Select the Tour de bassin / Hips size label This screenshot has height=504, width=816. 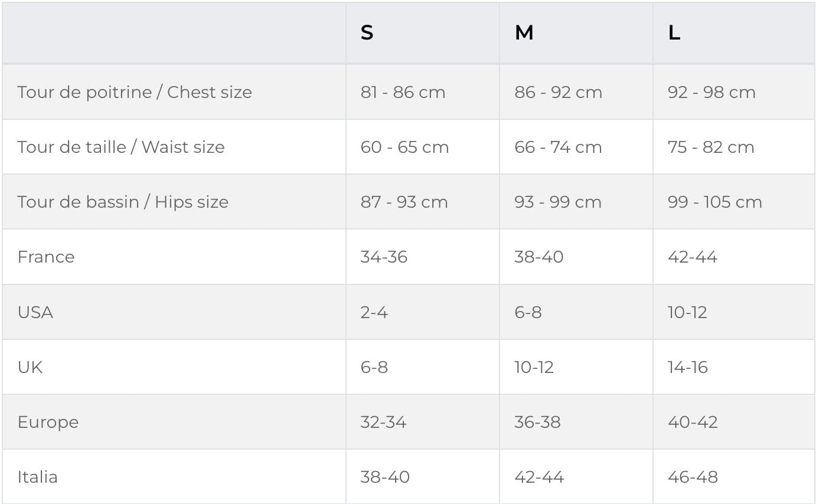click(123, 202)
